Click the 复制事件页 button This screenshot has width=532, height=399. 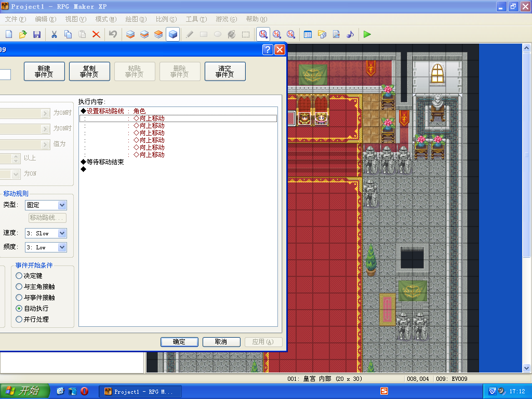coord(89,71)
